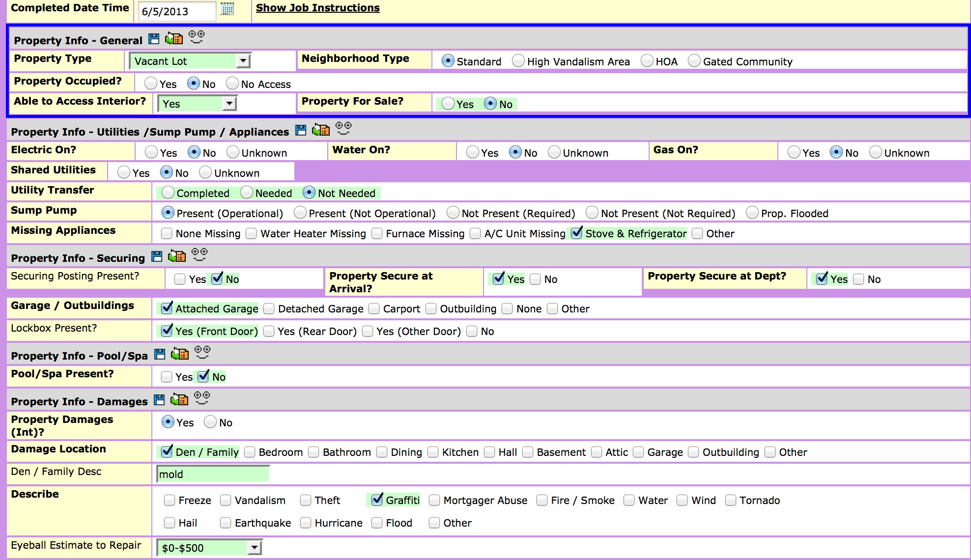Select Sump Pump Not Present (Required)
Viewport: 971px width, 560px height.
453,213
